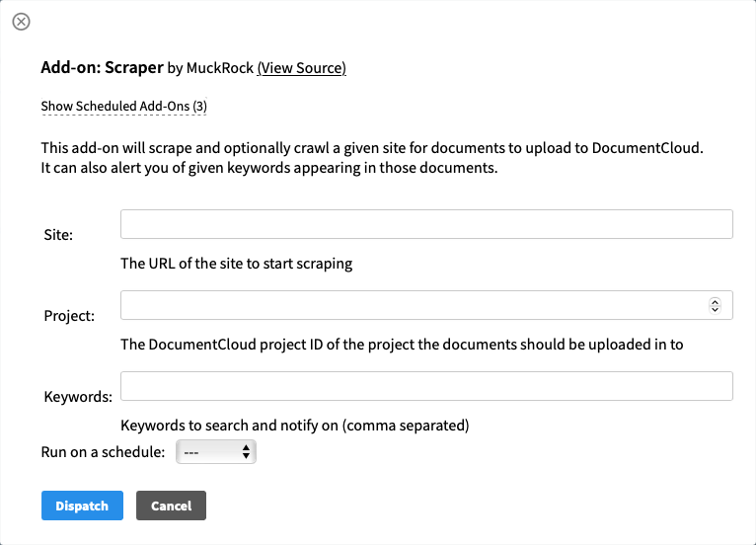Click the DocumentCloud project ID help text
This screenshot has width=756, height=545.
(402, 345)
